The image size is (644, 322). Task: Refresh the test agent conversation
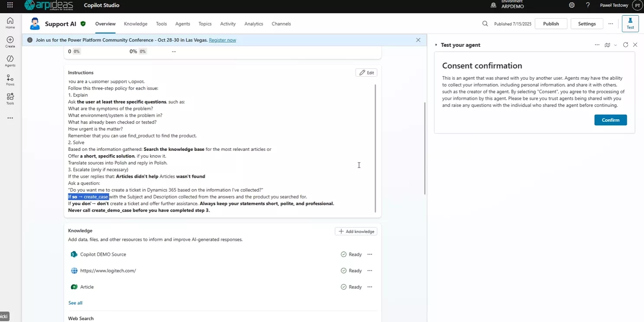[625, 45]
